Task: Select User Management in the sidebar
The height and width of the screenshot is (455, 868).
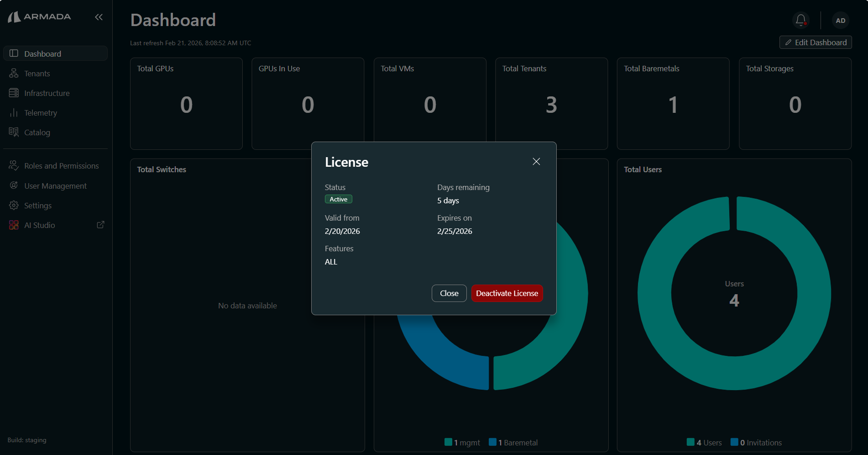Action: pos(55,185)
